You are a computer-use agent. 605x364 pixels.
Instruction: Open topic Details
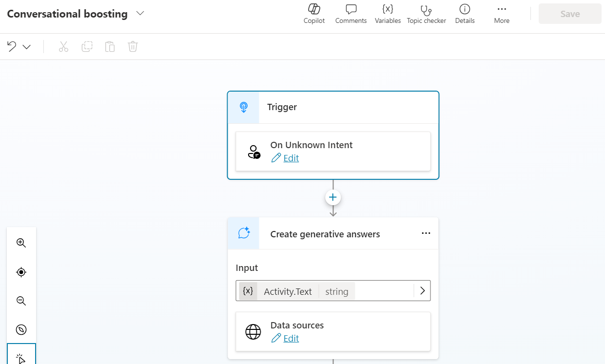pos(465,14)
